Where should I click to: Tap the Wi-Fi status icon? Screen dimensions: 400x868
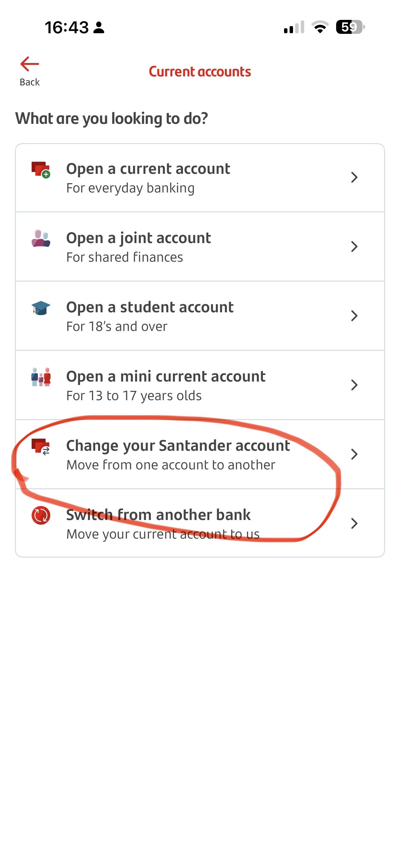[x=320, y=27]
